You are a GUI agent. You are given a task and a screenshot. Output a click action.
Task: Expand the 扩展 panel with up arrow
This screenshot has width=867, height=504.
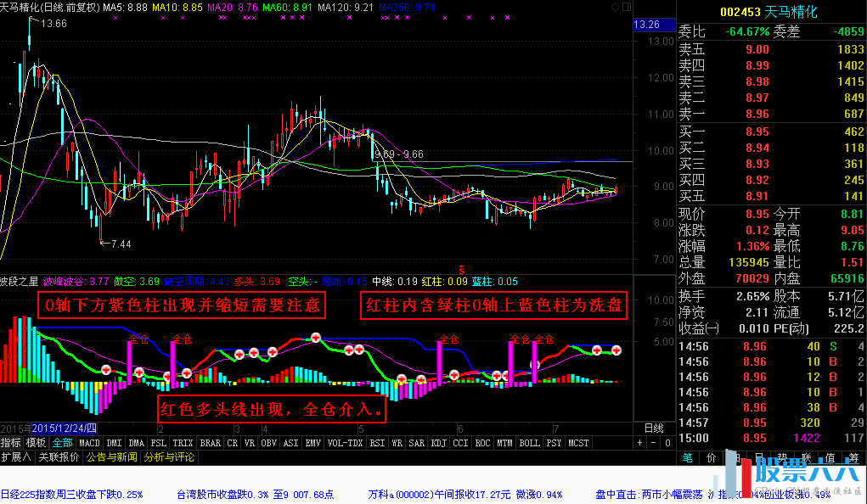click(16, 457)
